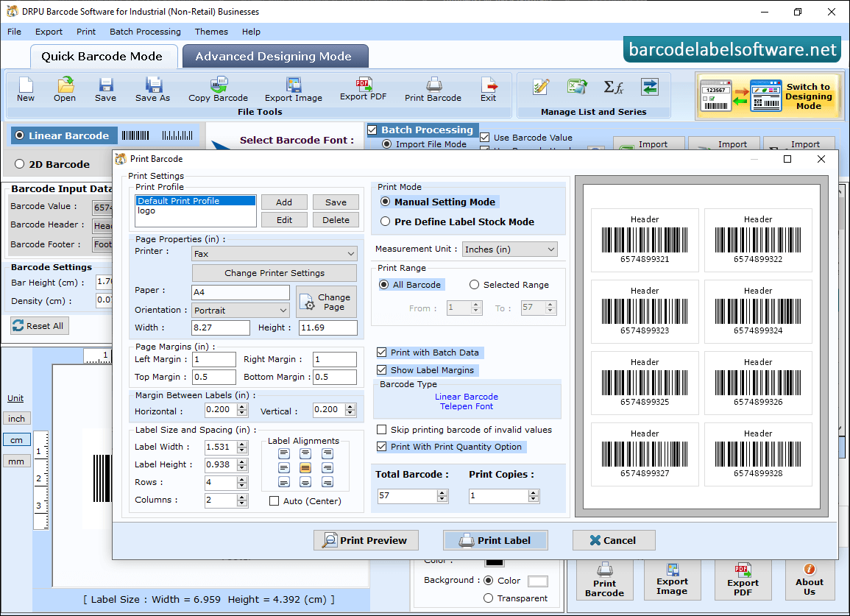This screenshot has width=850, height=616.
Task: Choose Selected Range radio button
Action: pos(475,285)
